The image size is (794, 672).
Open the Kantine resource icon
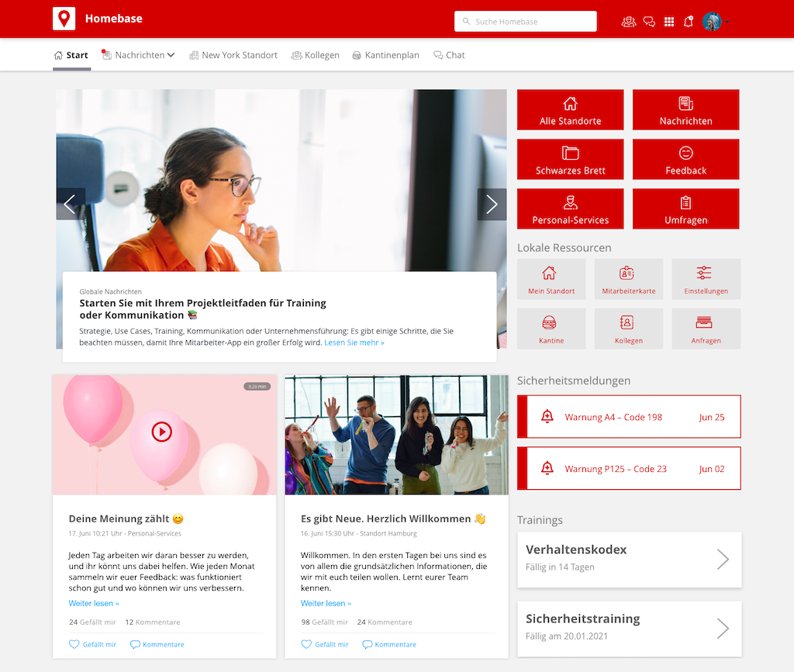coord(551,328)
